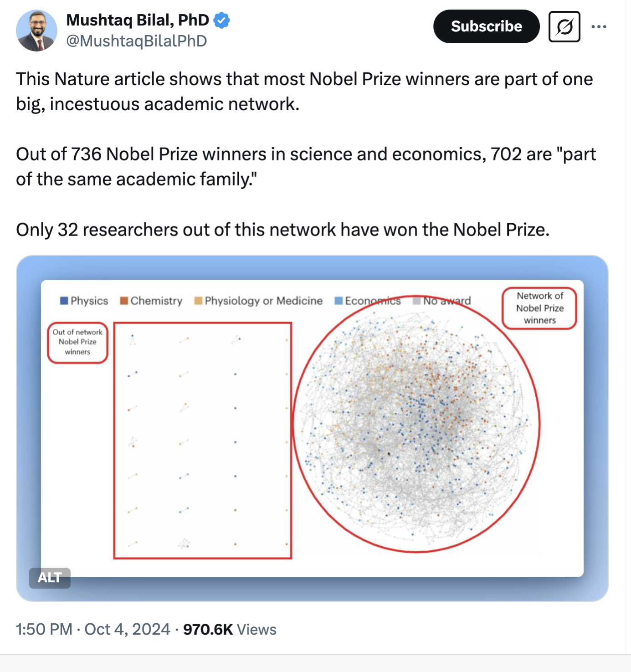Click the 'Out of network Nobel Prize winners' label

pyautogui.click(x=77, y=343)
